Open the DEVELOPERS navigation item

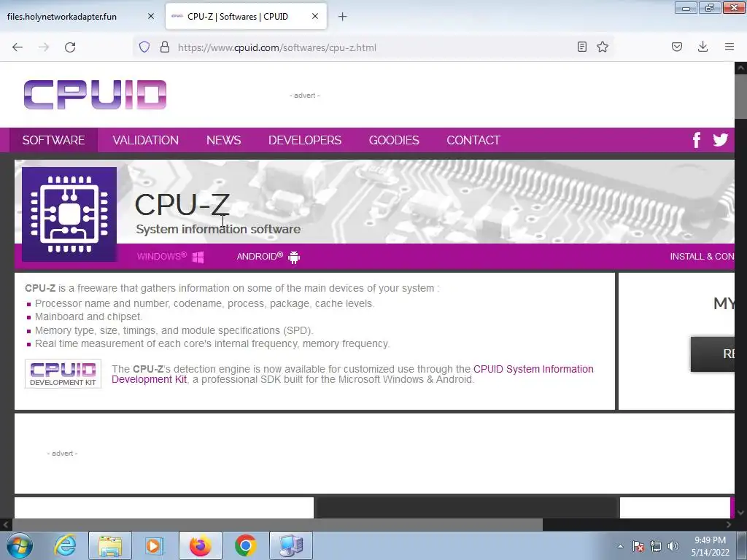(x=305, y=140)
